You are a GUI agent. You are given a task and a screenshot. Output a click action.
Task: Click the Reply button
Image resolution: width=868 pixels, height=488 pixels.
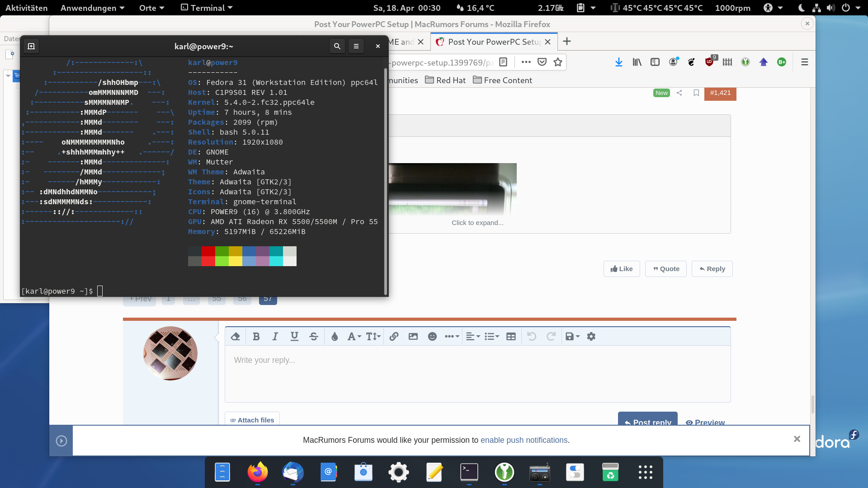pos(712,269)
